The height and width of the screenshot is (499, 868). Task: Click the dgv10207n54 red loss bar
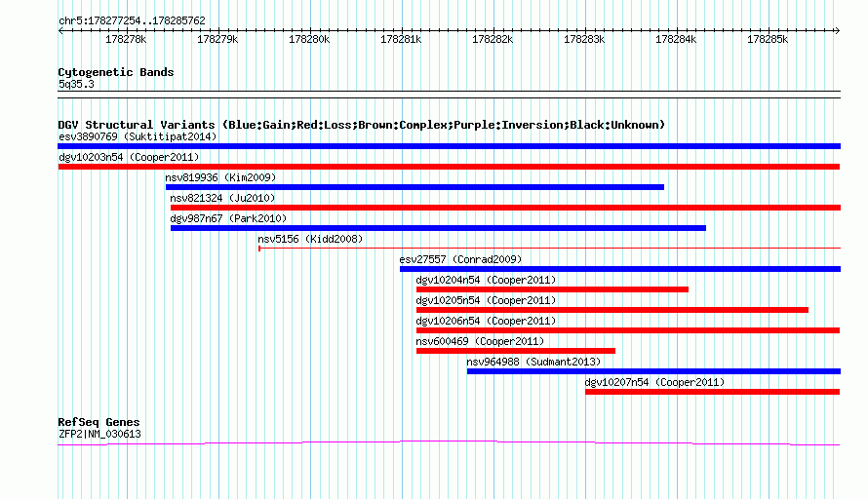pyautogui.click(x=713, y=392)
